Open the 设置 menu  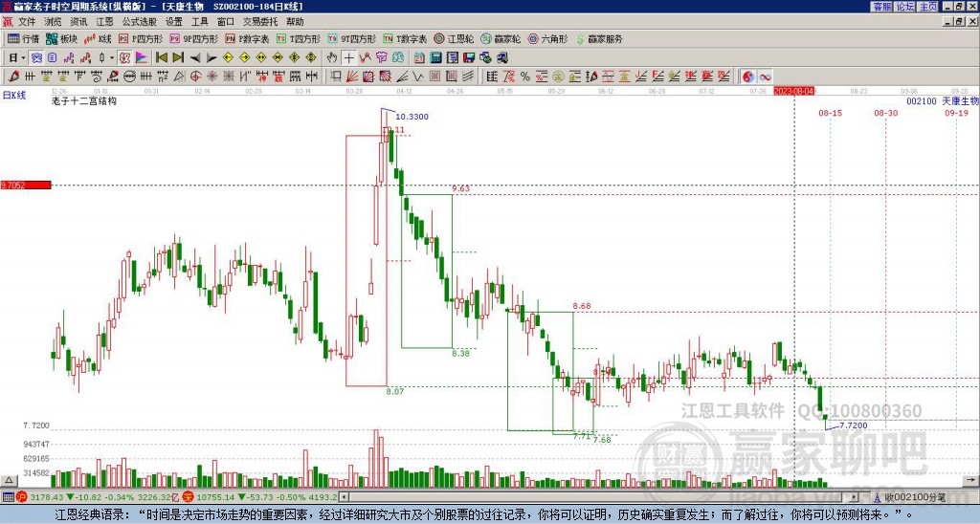pos(174,22)
